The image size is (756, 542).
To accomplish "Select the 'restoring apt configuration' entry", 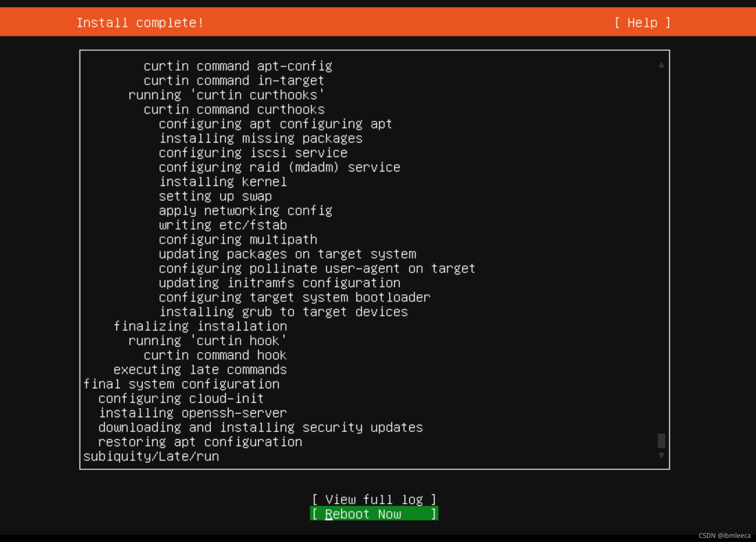I will point(200,442).
